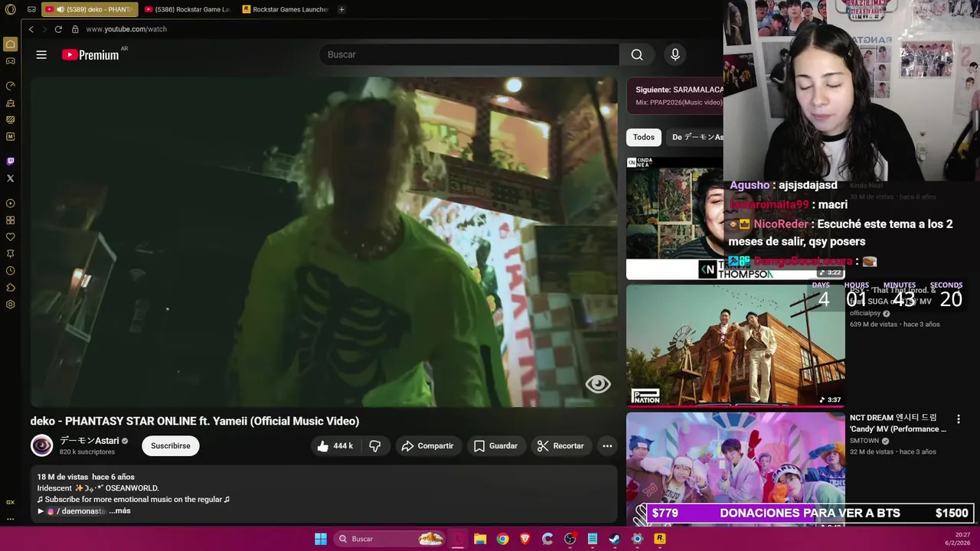Like the video with 444 k thumbs up
This screenshot has height=551, width=980.
tap(335, 445)
